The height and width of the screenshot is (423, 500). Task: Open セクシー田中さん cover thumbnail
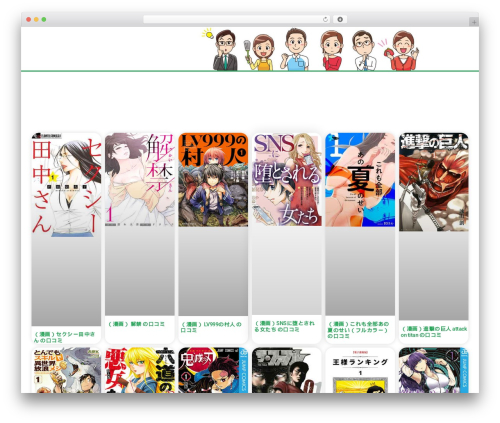click(66, 185)
